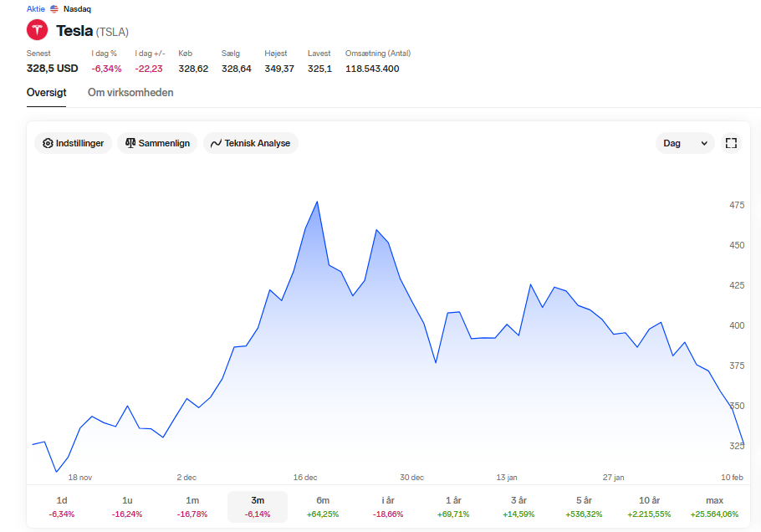761x532 pixels.
Task: Click the latest price 328,5 USD
Action: point(53,69)
